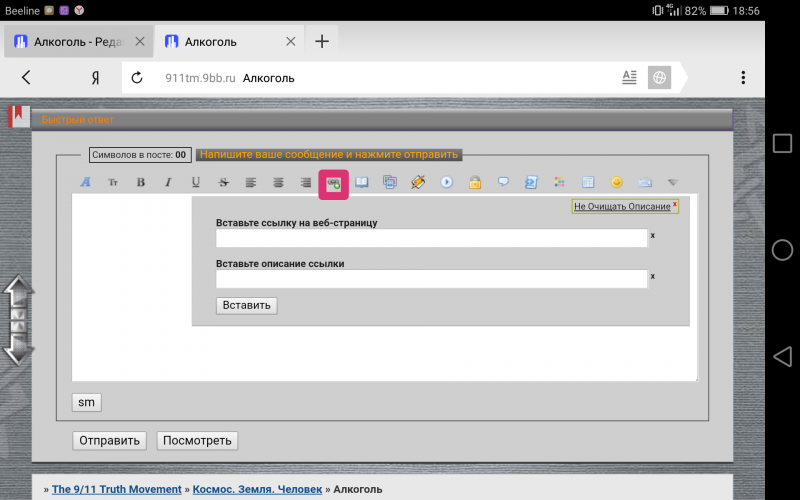Screen dimensions: 800x500
Task: Click the blue code document icon
Action: tap(531, 182)
